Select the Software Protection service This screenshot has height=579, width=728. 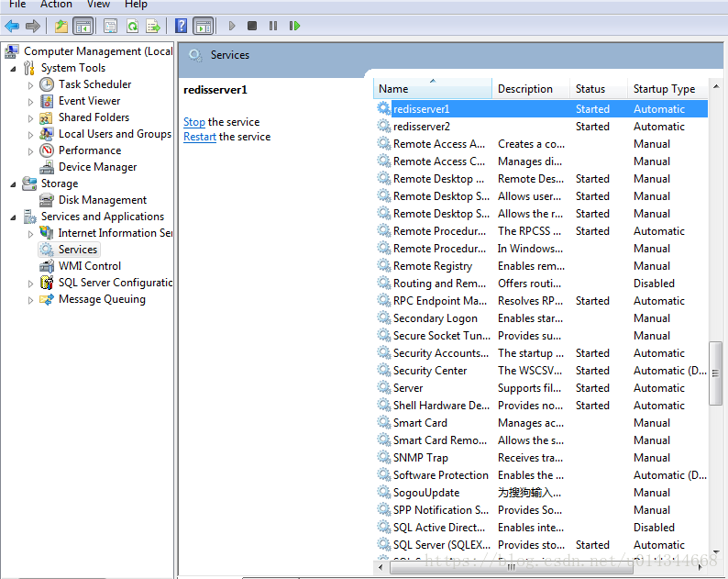tap(541, 475)
